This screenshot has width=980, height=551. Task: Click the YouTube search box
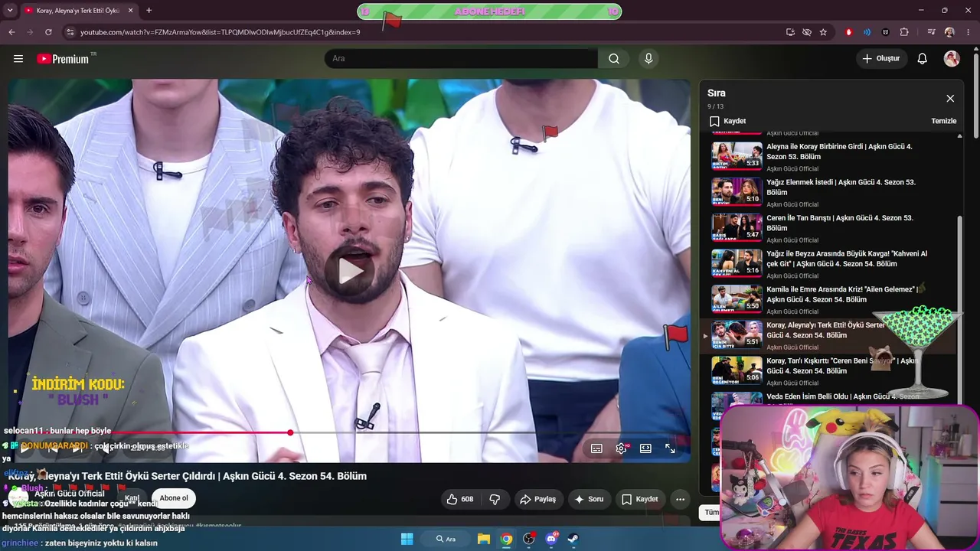click(x=461, y=59)
